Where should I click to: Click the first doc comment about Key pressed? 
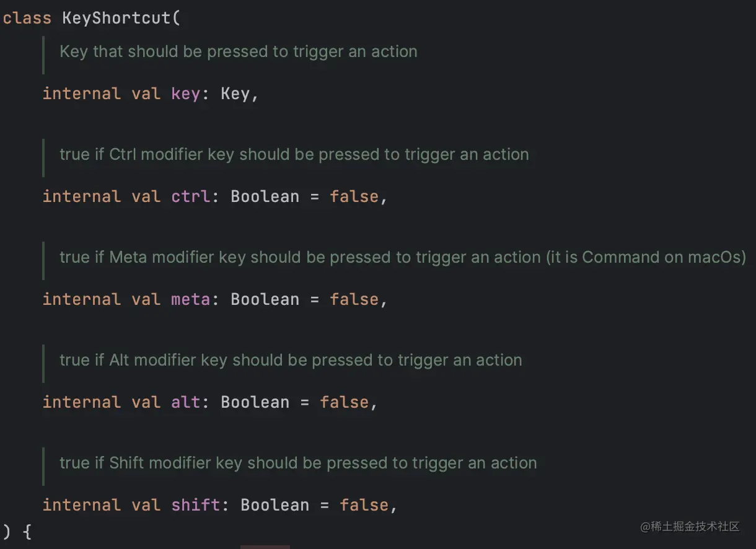239,51
